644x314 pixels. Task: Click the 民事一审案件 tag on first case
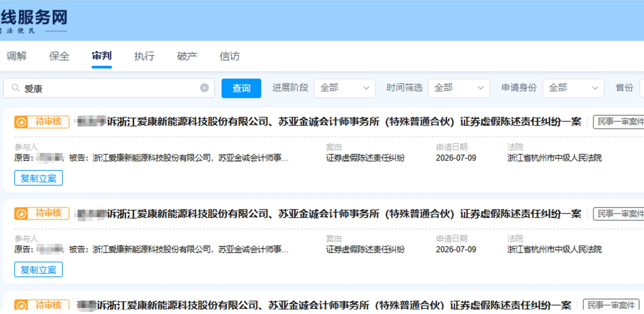coord(618,122)
